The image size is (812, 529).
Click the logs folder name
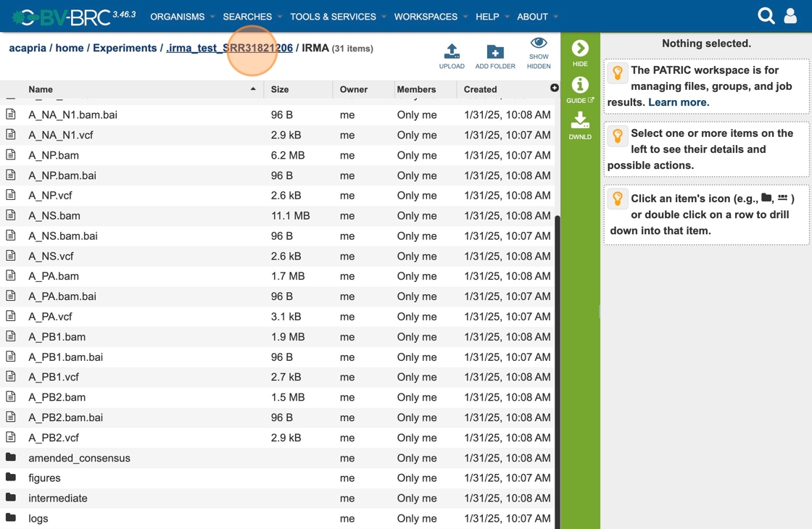pyautogui.click(x=38, y=519)
